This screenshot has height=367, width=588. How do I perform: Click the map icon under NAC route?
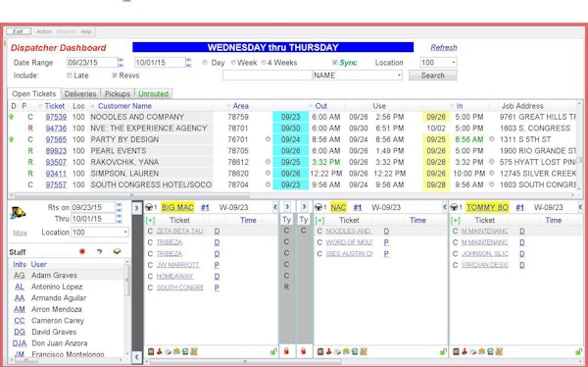click(364, 351)
